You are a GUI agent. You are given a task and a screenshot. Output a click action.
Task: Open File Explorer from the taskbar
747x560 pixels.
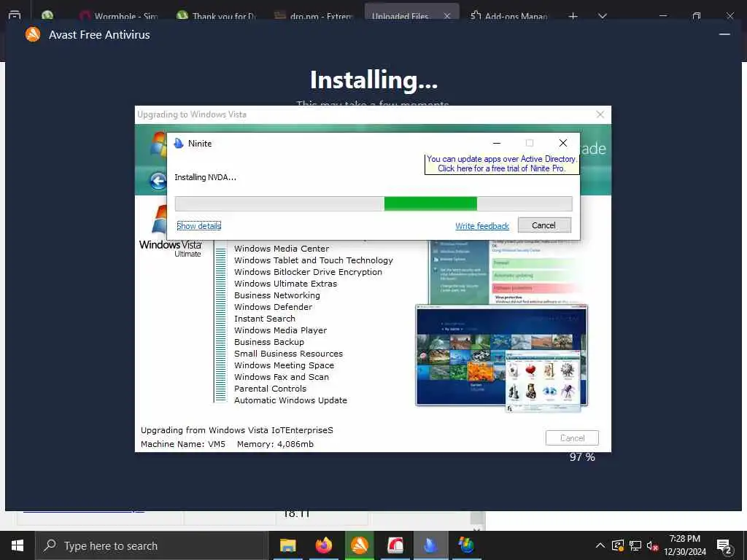(x=287, y=545)
